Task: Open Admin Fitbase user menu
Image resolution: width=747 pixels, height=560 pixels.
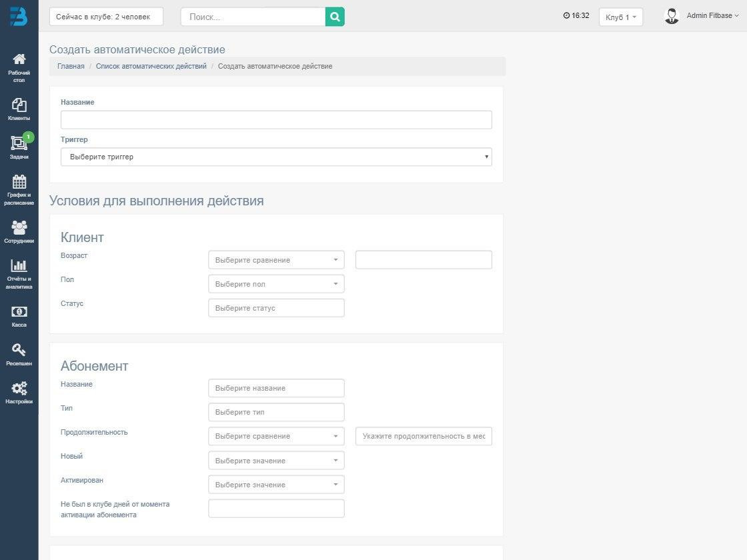Action: tap(702, 16)
